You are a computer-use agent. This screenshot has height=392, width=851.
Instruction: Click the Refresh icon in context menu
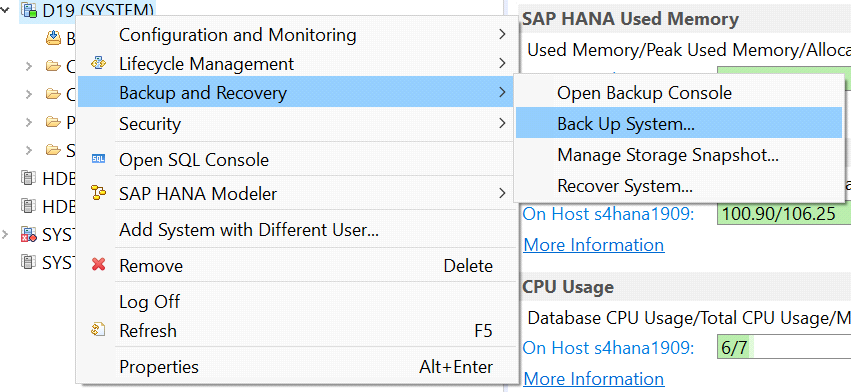(x=98, y=330)
